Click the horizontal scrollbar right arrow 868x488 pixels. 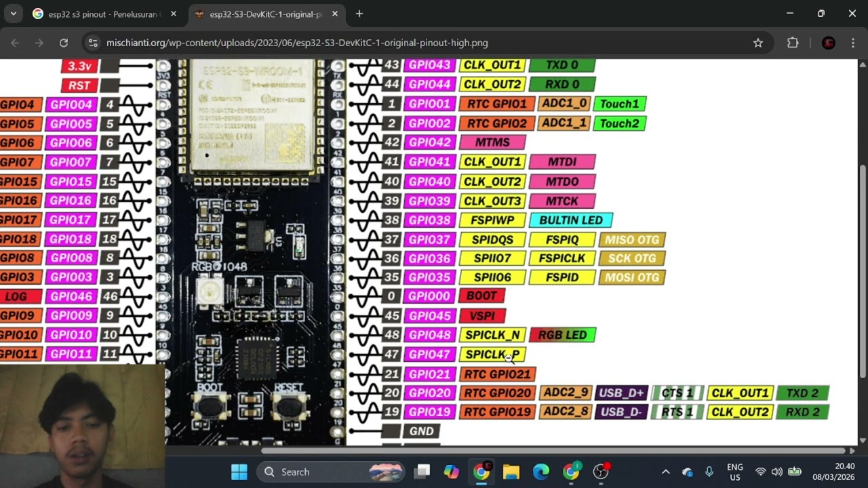pyautogui.click(x=852, y=450)
